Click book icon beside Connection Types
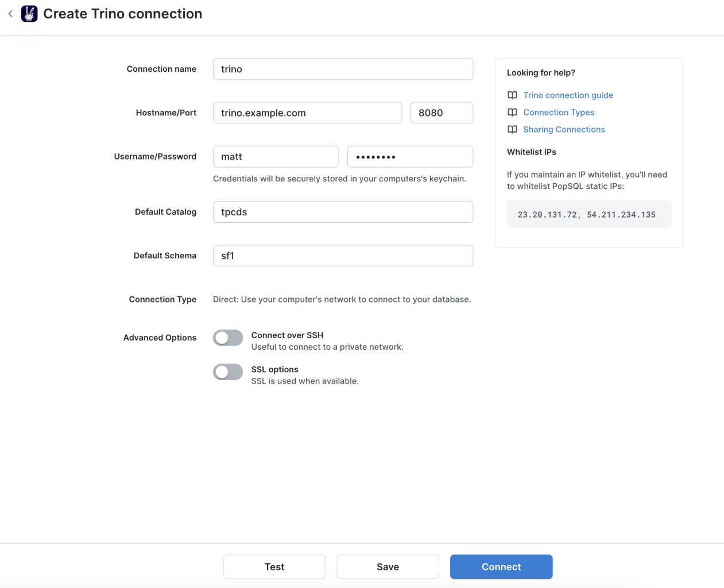Image resolution: width=724 pixels, height=588 pixels. pyautogui.click(x=512, y=113)
